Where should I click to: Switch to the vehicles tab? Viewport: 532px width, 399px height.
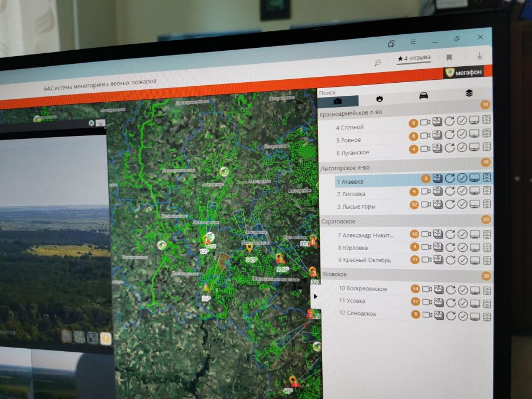423,96
